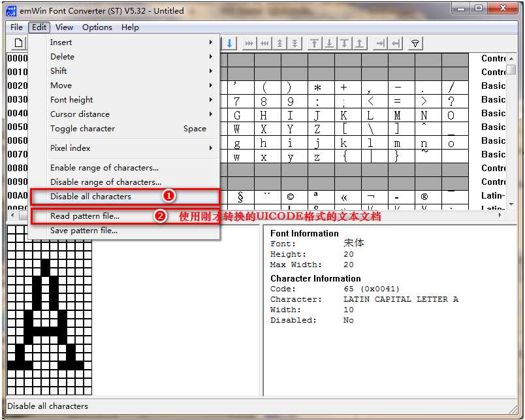Viewport: 525px width, 420px height.
Task: Expand the Insert submenu
Action: [x=125, y=42]
